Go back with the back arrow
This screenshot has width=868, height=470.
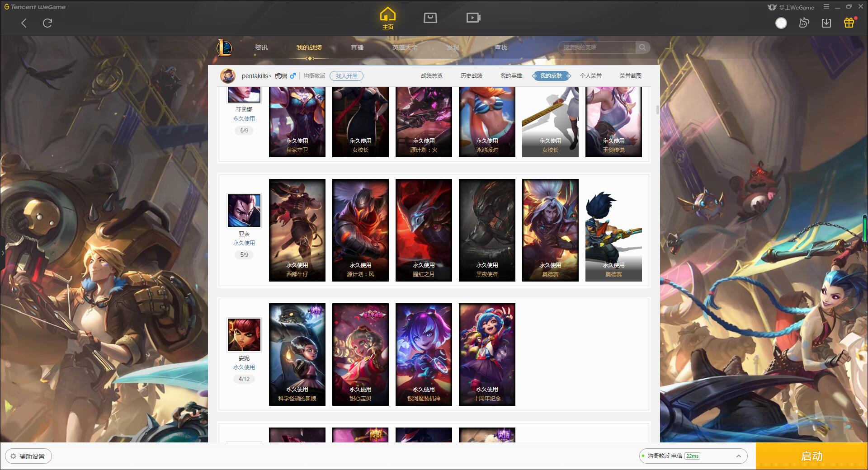click(x=24, y=23)
